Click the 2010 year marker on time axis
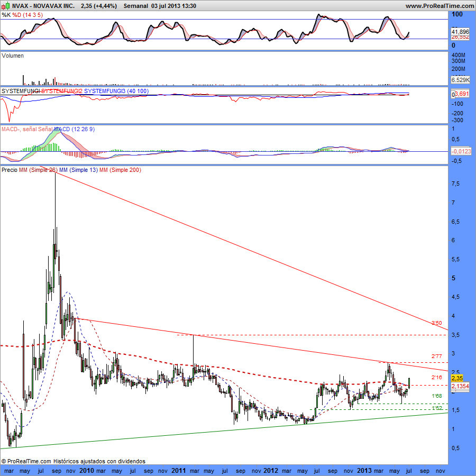Screen dimensions: 476x476 tap(87, 471)
